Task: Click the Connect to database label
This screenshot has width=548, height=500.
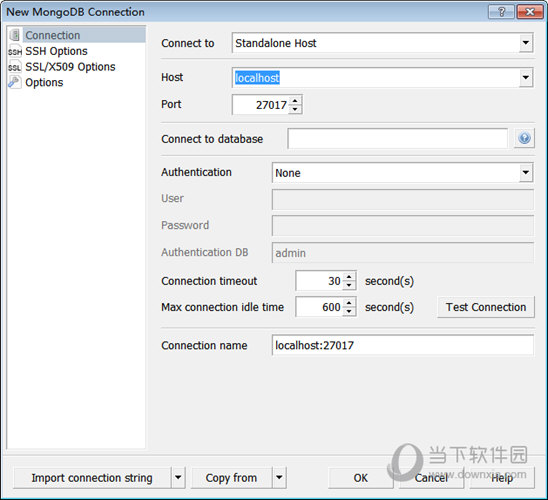Action: pos(212,139)
